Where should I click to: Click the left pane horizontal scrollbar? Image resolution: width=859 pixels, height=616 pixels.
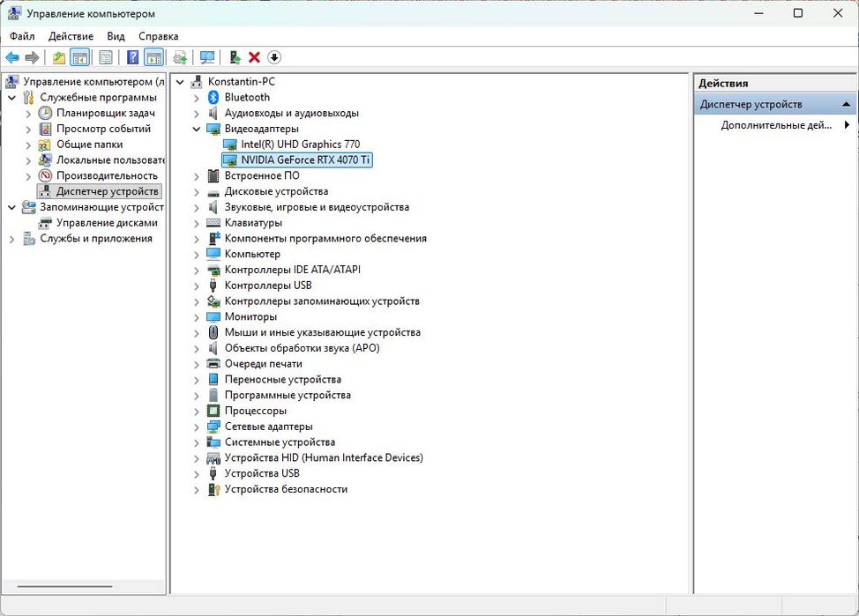[x=64, y=586]
